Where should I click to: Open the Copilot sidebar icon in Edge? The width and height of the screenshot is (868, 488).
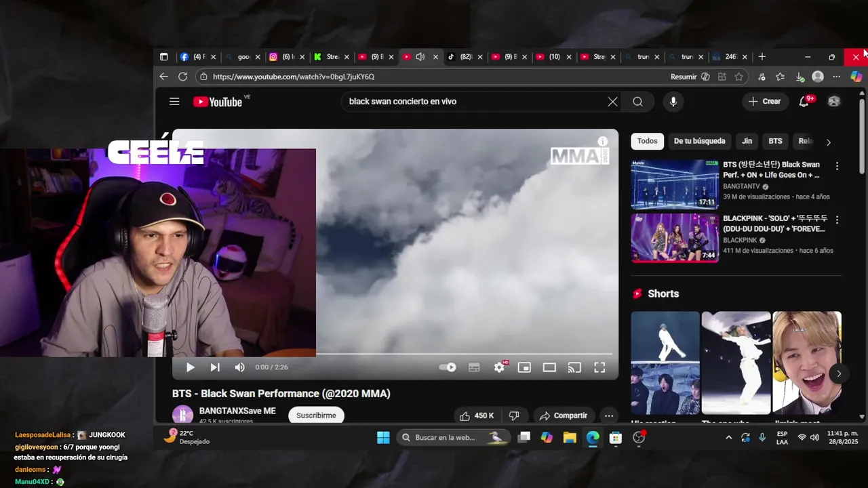click(x=856, y=77)
